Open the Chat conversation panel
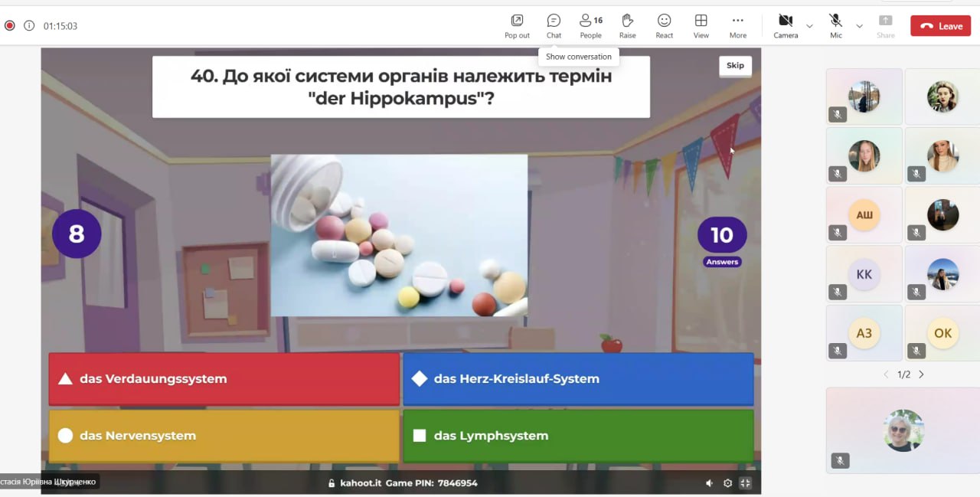This screenshot has height=497, width=980. [x=554, y=26]
